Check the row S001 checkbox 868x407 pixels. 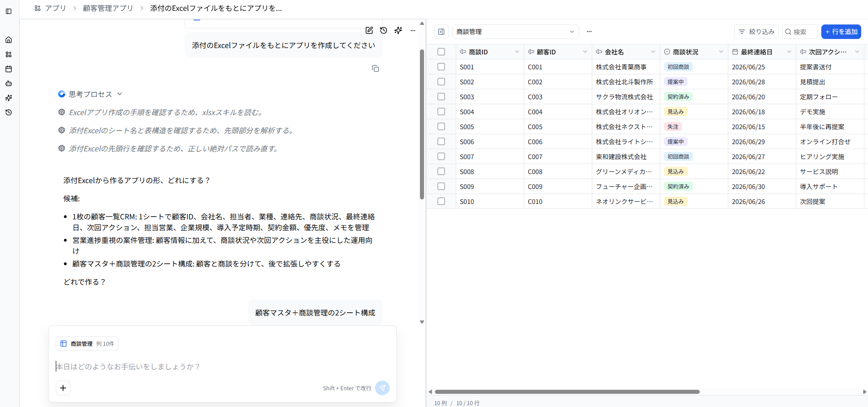tap(441, 67)
